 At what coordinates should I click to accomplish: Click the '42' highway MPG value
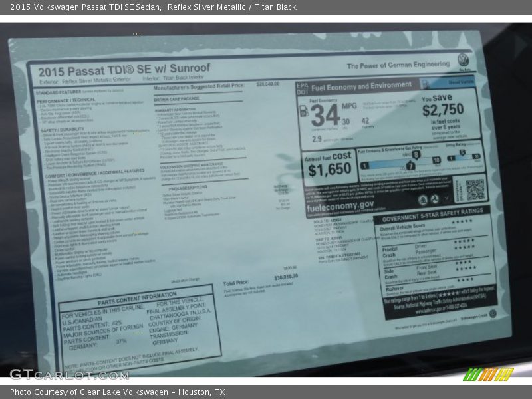tap(365, 121)
